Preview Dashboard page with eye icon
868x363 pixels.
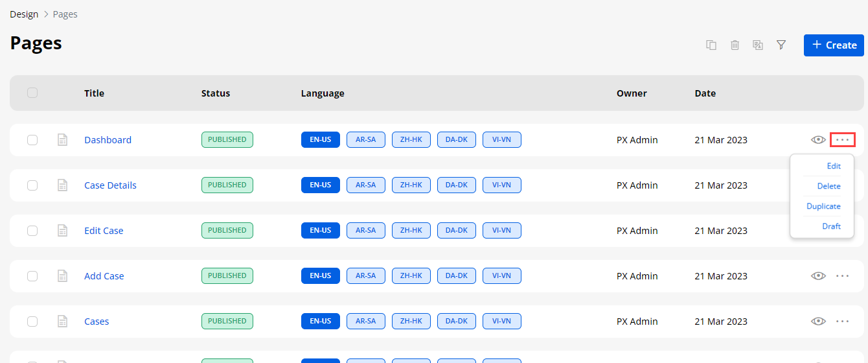tap(818, 140)
